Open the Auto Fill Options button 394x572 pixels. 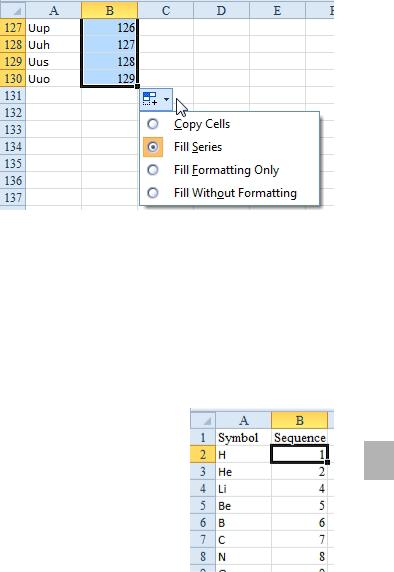[156, 99]
